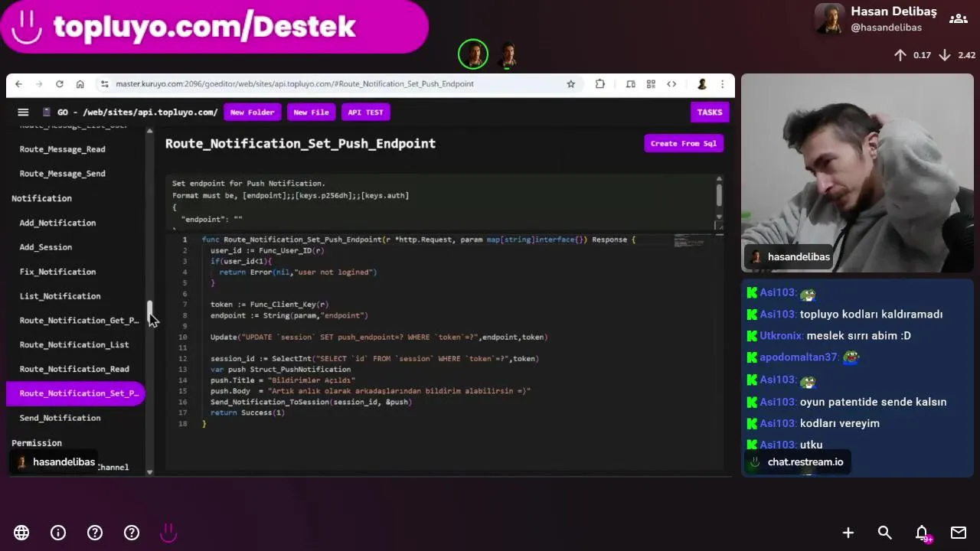Open Route_Notification_List item

coord(74,345)
